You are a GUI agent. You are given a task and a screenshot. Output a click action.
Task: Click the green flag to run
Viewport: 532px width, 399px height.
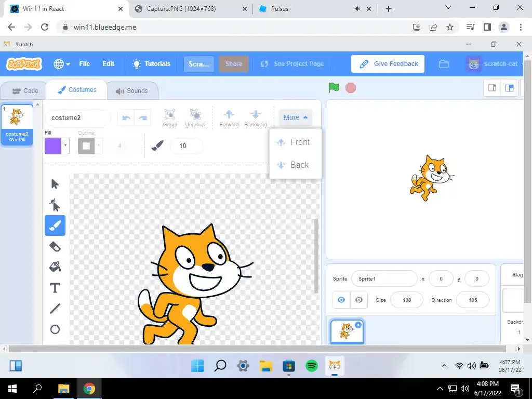(x=334, y=87)
